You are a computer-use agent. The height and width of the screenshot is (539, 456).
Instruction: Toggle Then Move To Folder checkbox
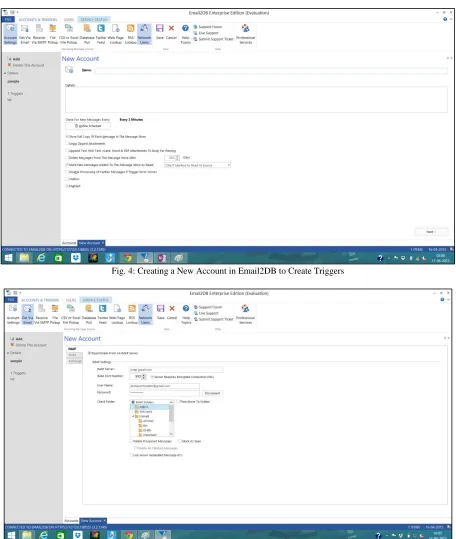click(178, 401)
